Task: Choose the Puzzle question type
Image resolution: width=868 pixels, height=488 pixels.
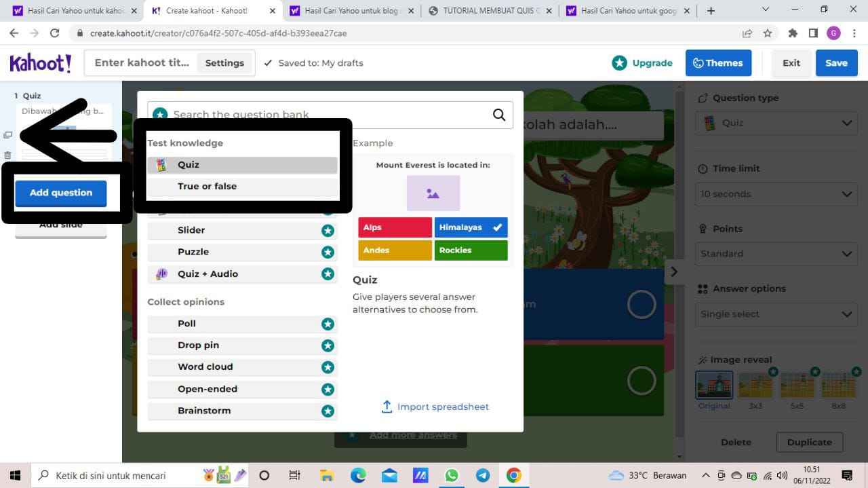Action: (x=242, y=252)
